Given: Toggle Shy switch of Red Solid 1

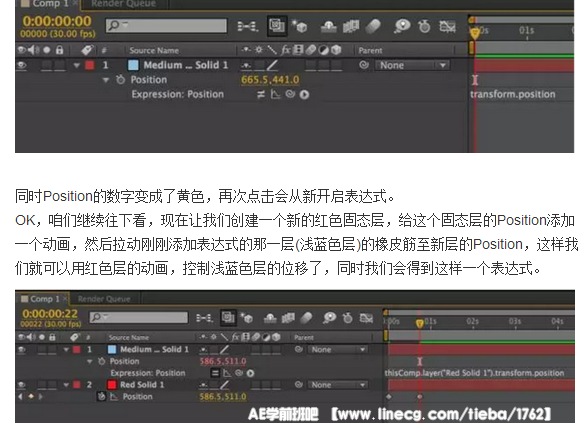Looking at the screenshot, I should click(204, 385).
